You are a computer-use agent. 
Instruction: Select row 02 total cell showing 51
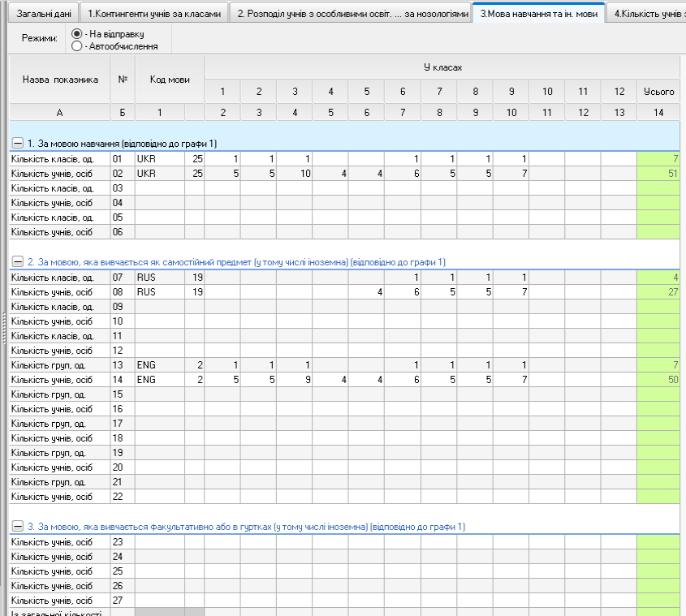[x=658, y=173]
